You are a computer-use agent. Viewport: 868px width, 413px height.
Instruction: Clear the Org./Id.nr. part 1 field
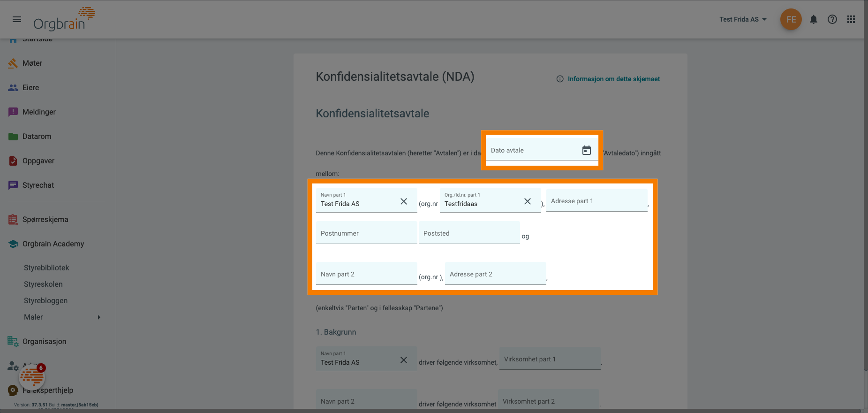[x=528, y=201]
